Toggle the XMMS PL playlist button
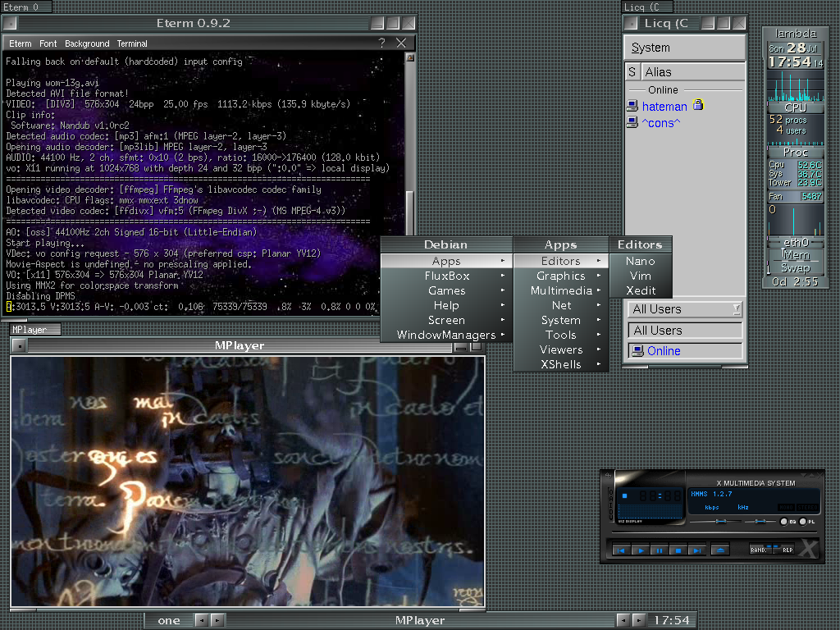 [x=807, y=521]
